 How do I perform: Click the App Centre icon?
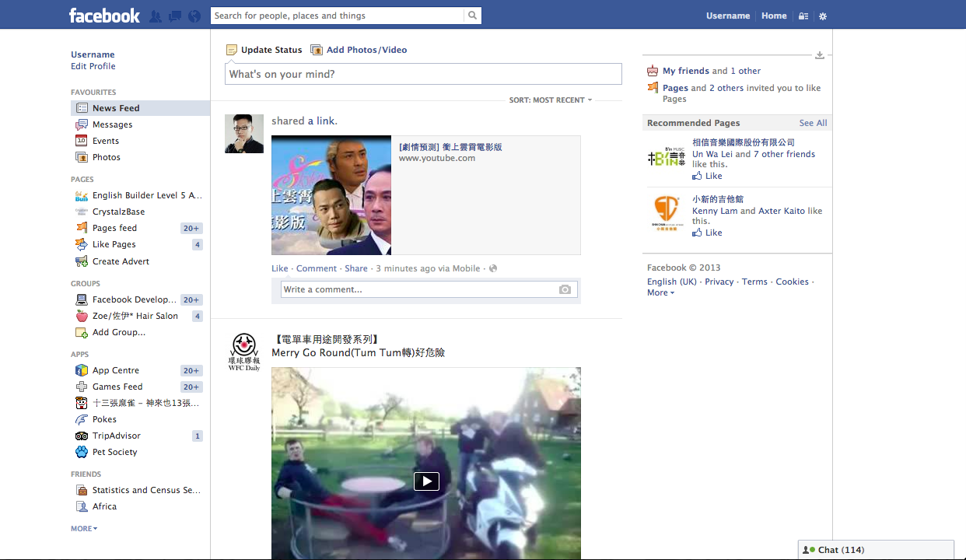pos(82,370)
